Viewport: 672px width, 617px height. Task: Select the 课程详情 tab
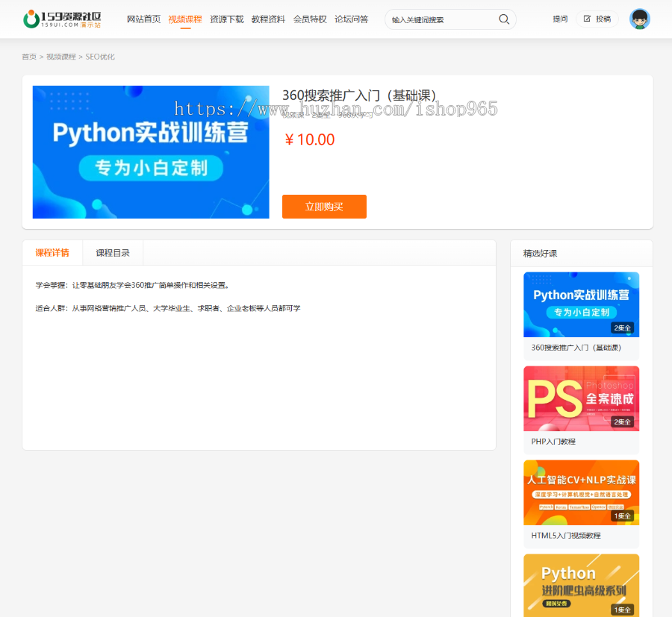52,253
